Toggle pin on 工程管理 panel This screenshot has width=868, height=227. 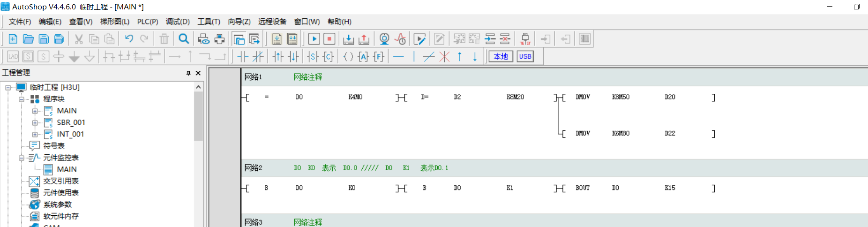[188, 73]
